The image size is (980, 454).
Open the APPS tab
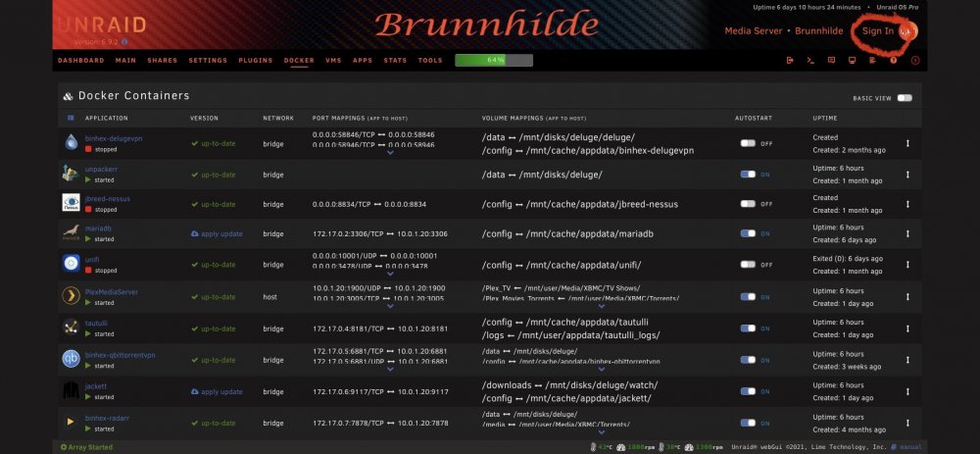[x=363, y=61]
